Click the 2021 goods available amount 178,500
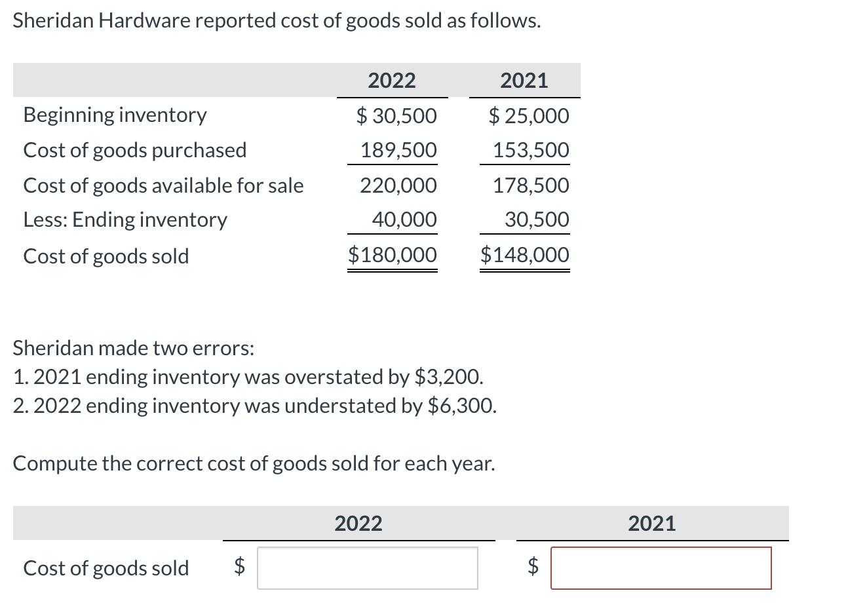This screenshot has width=848, height=616. tap(531, 185)
